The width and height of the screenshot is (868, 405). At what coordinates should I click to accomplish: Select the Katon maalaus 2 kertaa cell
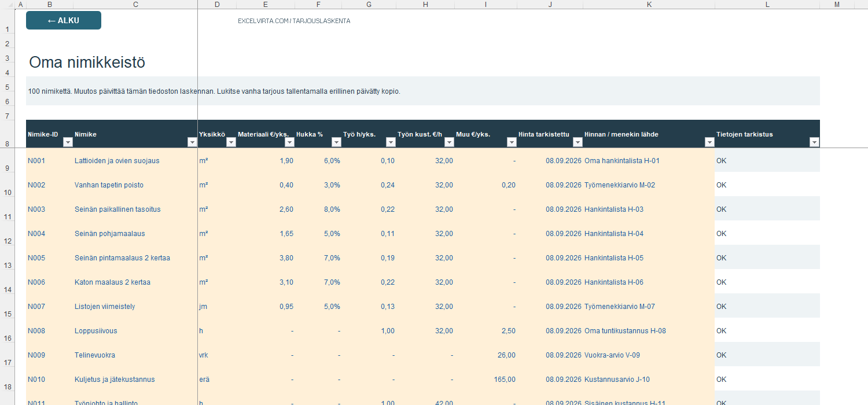pyautogui.click(x=135, y=282)
